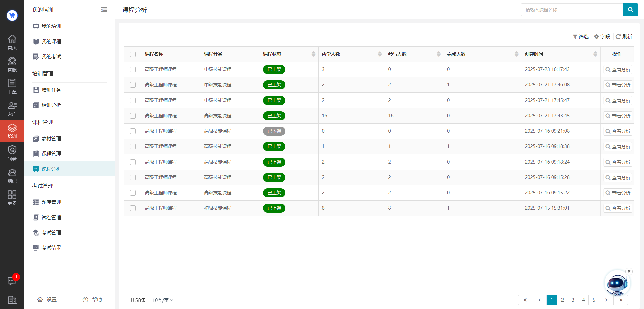Open 培训分析 in the side menu
Image resolution: width=644 pixels, height=309 pixels.
click(51, 105)
